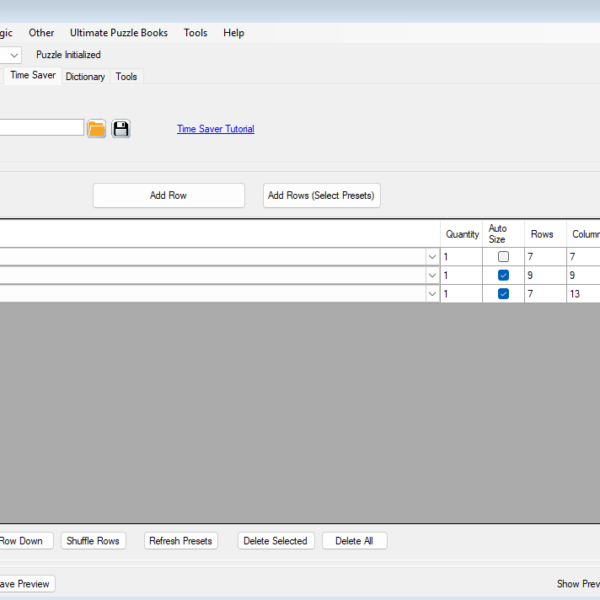Click Add Rows (Select Presets) button
Image resolution: width=600 pixels, height=600 pixels.
[321, 195]
